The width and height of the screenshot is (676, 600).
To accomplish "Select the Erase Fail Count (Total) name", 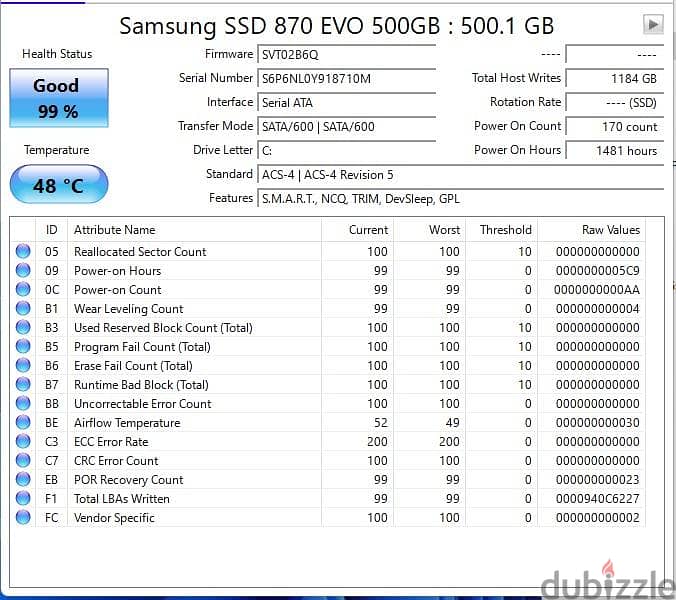I will tap(133, 366).
